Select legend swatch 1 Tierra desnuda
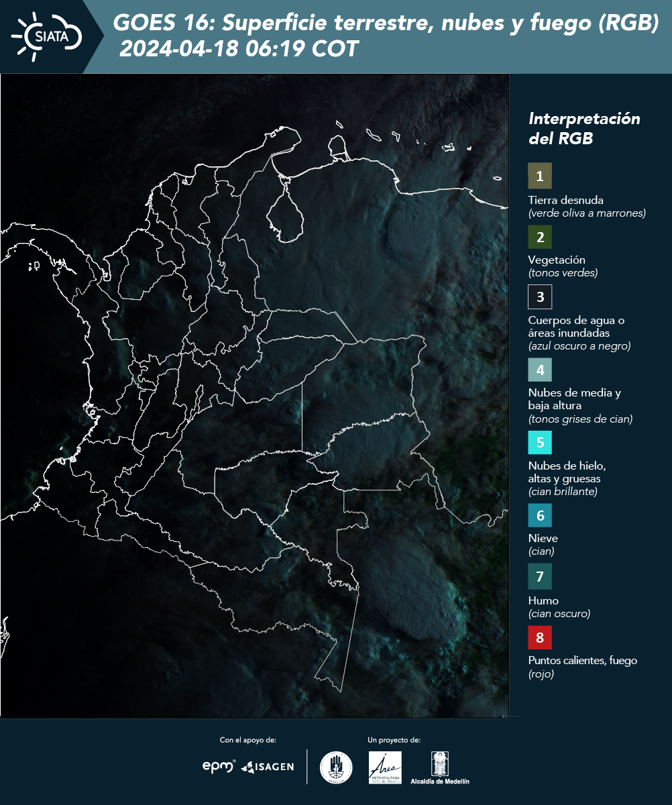The image size is (672, 805). [x=540, y=176]
